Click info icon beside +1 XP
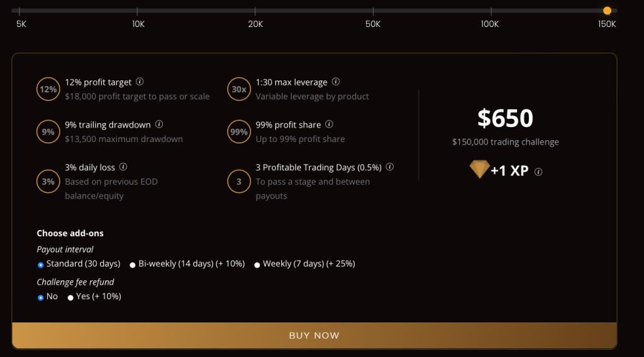The image size is (644, 357). coord(538,172)
